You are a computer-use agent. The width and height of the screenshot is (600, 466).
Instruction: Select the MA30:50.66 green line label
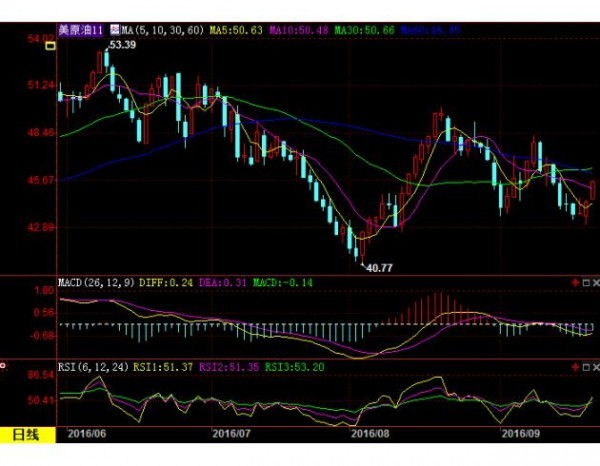point(367,31)
